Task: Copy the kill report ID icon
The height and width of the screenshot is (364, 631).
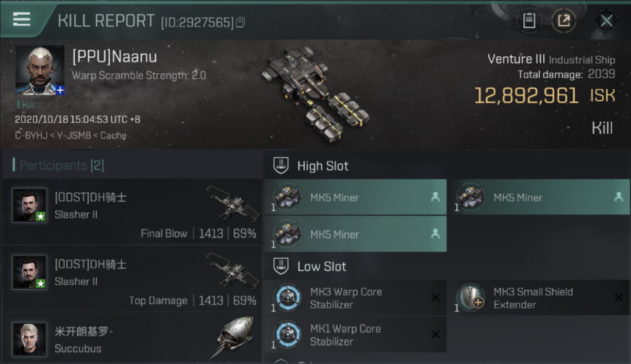Action: (x=241, y=22)
